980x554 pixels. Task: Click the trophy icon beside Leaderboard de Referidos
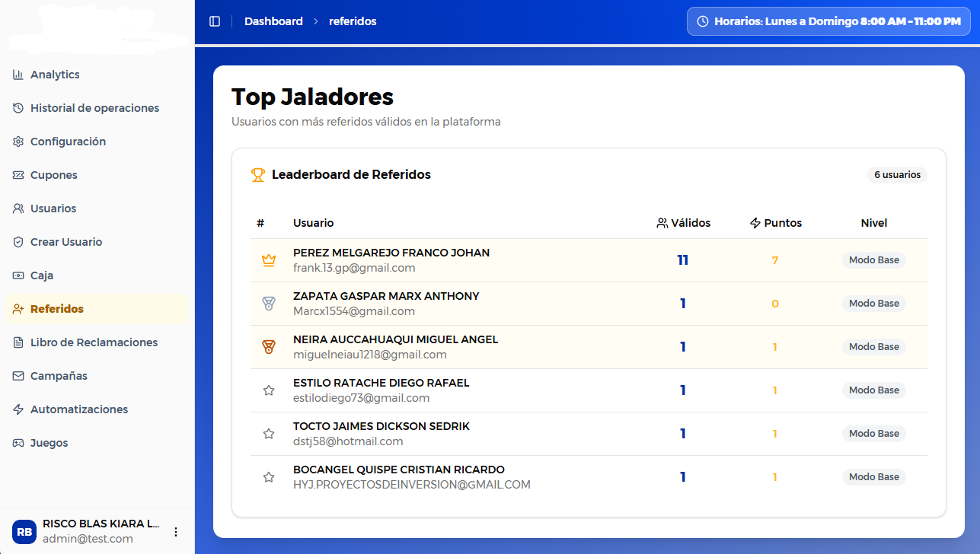click(257, 175)
